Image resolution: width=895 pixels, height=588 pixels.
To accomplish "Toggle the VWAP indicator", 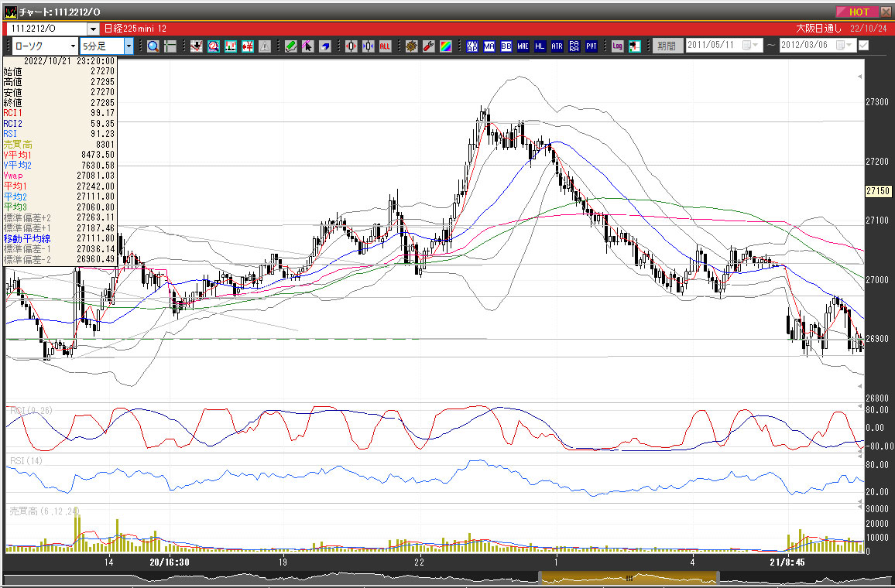I will 472,46.
